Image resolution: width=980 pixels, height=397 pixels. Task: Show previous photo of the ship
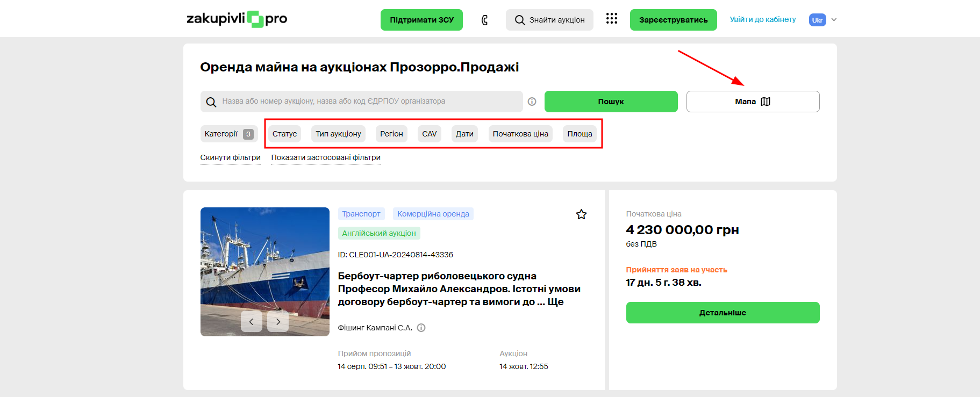click(x=251, y=321)
